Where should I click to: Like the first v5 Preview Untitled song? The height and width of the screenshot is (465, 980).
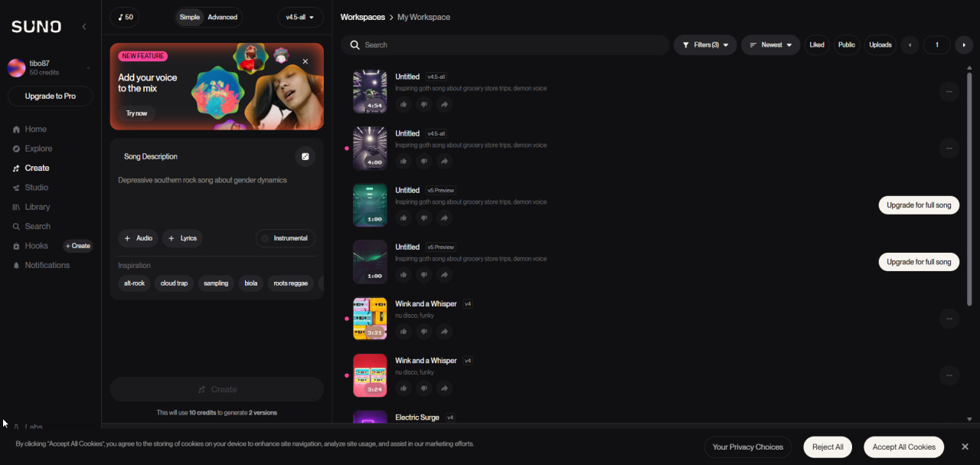pos(403,218)
